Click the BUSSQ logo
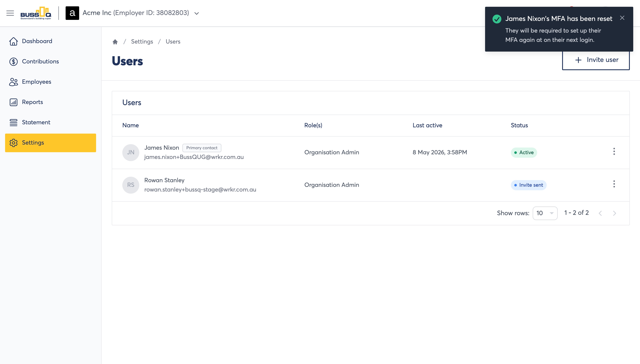 (36, 13)
